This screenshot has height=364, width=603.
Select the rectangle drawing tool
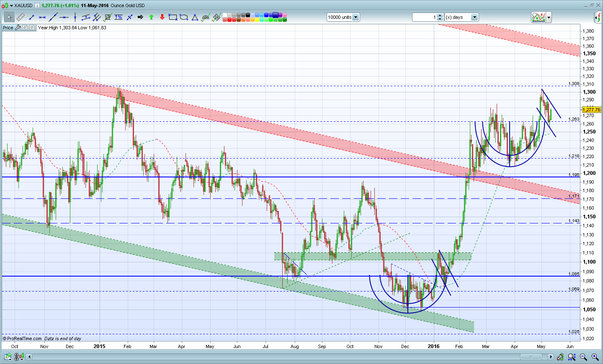173,17
